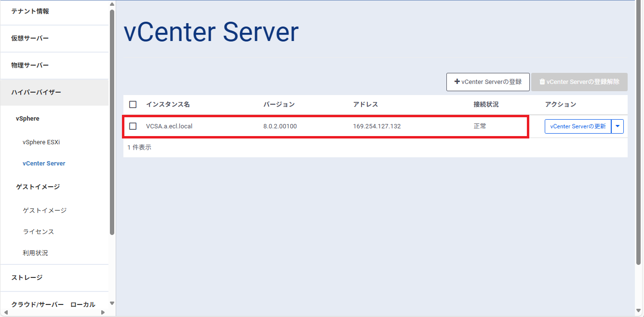Go to vSphere ESXi page
This screenshot has height=317, width=644.
pos(41,142)
